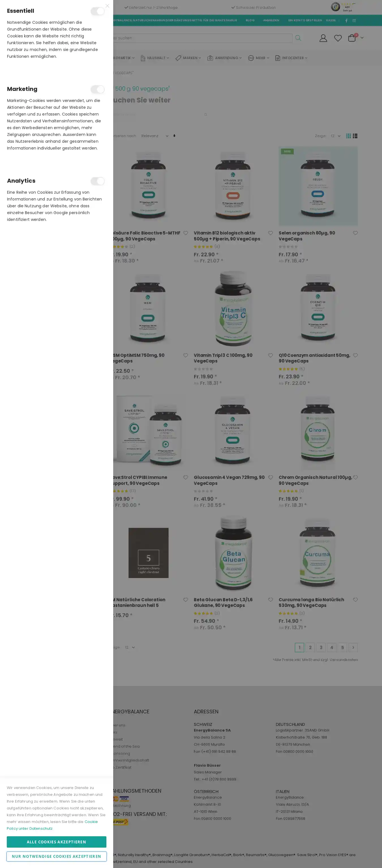382x868 pixels.
Task: Click Nur notwendige Cookies akzeptieren button
Action: (x=57, y=856)
